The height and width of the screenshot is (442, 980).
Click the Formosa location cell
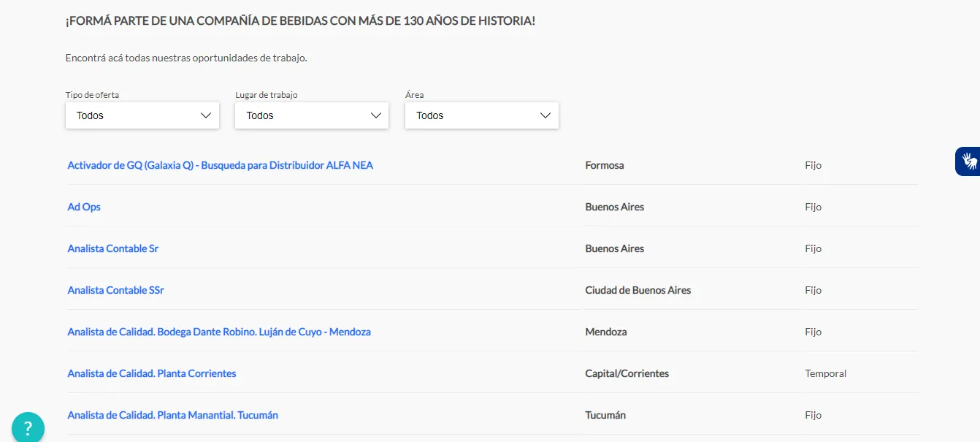tap(605, 165)
